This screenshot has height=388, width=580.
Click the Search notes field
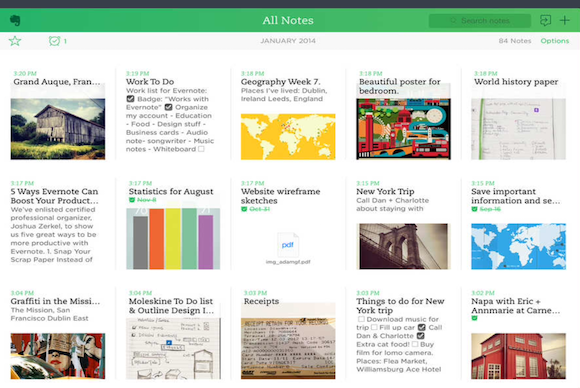coord(480,21)
